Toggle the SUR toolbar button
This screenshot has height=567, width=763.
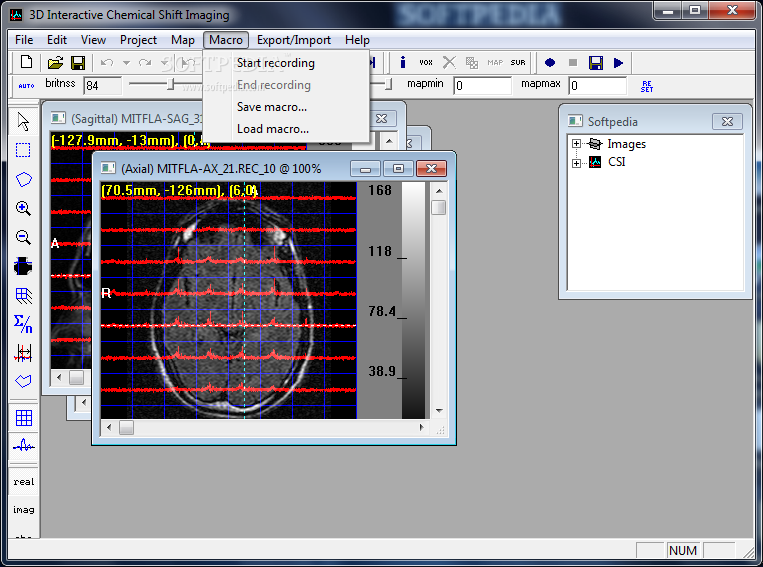point(518,62)
